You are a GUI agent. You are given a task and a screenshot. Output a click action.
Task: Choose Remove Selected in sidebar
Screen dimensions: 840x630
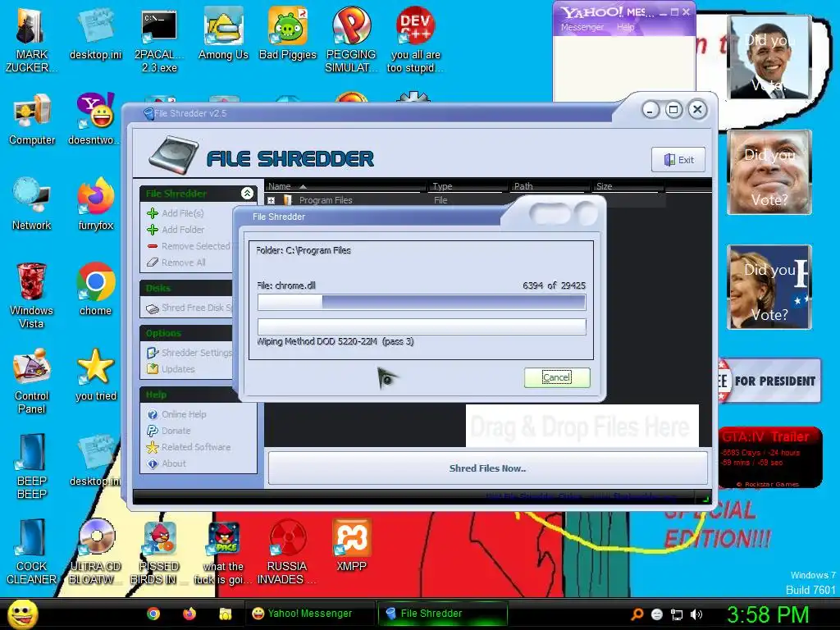click(x=188, y=246)
